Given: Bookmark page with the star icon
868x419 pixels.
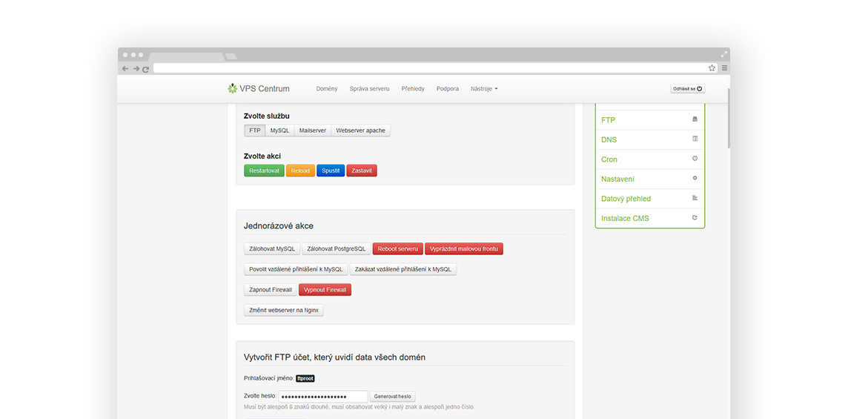Looking at the screenshot, I should pyautogui.click(x=712, y=68).
